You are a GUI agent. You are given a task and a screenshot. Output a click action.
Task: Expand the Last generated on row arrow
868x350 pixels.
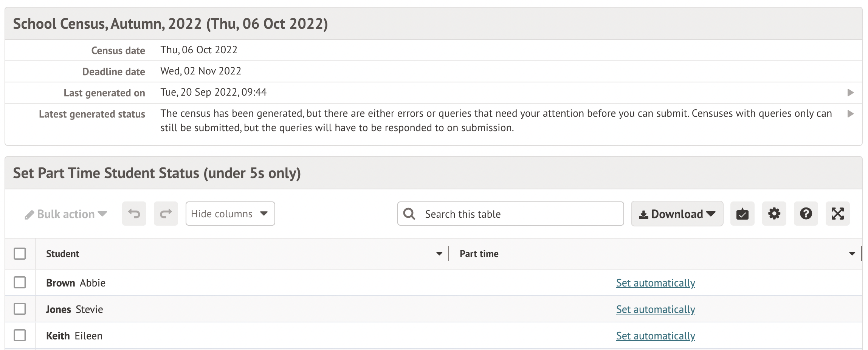(x=851, y=93)
